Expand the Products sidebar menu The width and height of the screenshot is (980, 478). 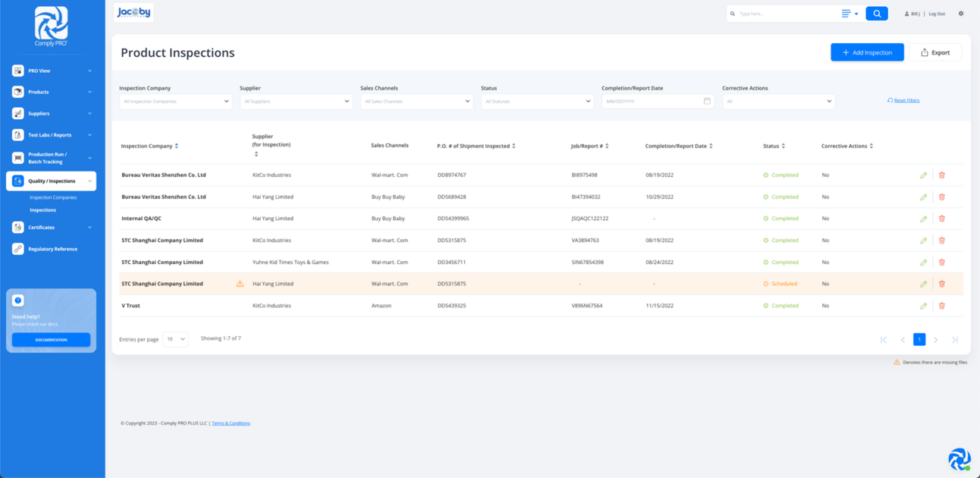(51, 92)
